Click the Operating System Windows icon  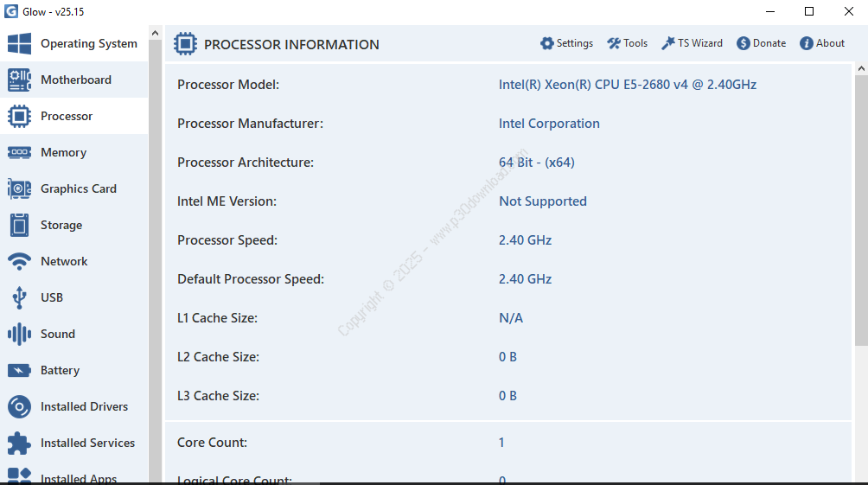pyautogui.click(x=19, y=44)
